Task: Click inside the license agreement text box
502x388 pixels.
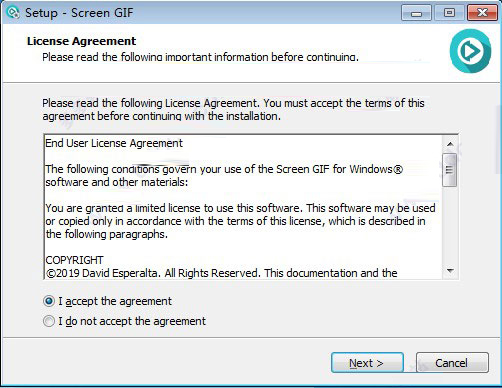Action: point(243,207)
